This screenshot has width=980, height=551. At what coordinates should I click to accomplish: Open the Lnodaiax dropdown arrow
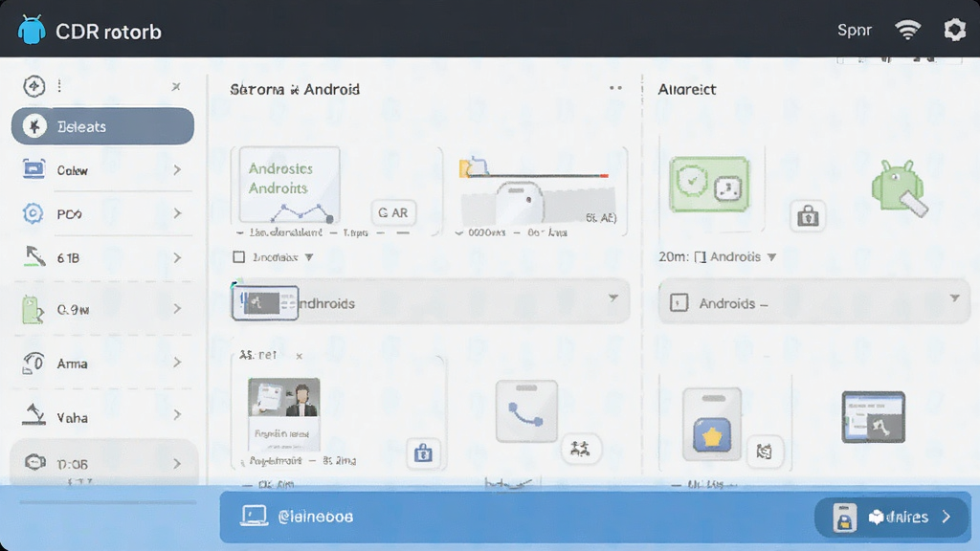(x=309, y=257)
